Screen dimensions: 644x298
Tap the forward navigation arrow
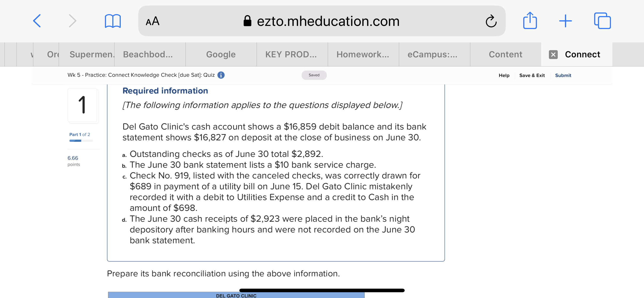(73, 21)
